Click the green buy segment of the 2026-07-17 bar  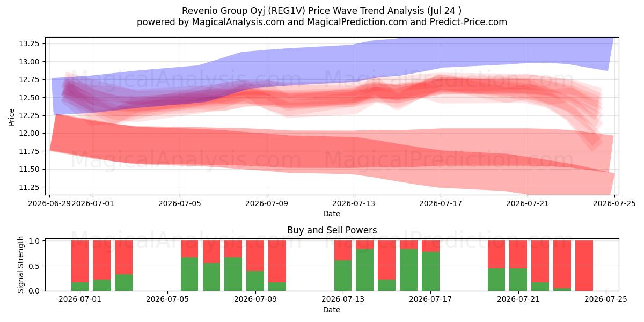[x=430, y=271]
